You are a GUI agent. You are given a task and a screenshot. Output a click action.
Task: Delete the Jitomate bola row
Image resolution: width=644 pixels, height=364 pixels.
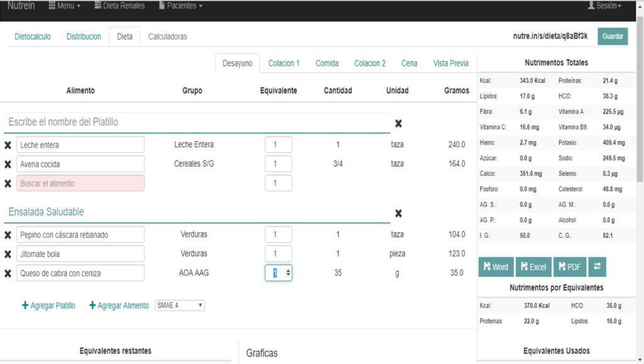pyautogui.click(x=8, y=254)
